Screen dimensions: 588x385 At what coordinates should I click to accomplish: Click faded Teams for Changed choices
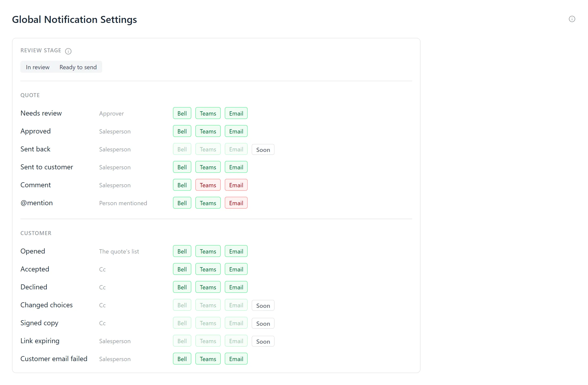208,305
